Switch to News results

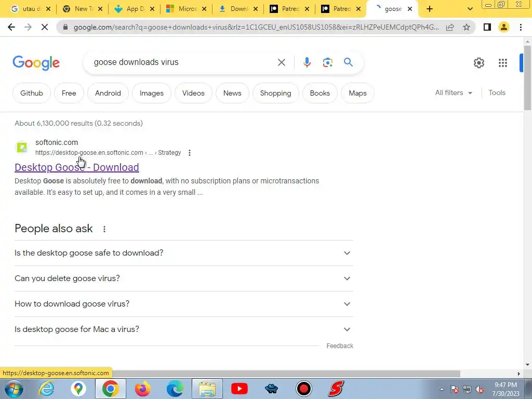click(232, 93)
